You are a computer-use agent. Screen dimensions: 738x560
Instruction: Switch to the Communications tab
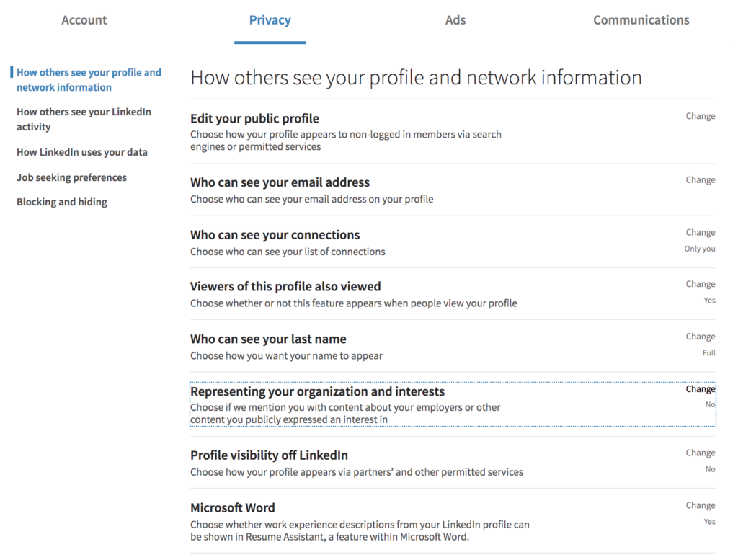(641, 20)
